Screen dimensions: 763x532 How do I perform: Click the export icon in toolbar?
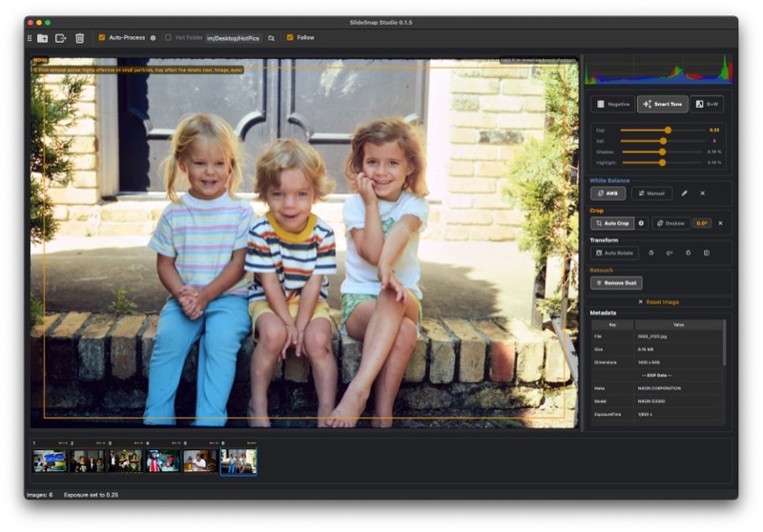pyautogui.click(x=61, y=38)
